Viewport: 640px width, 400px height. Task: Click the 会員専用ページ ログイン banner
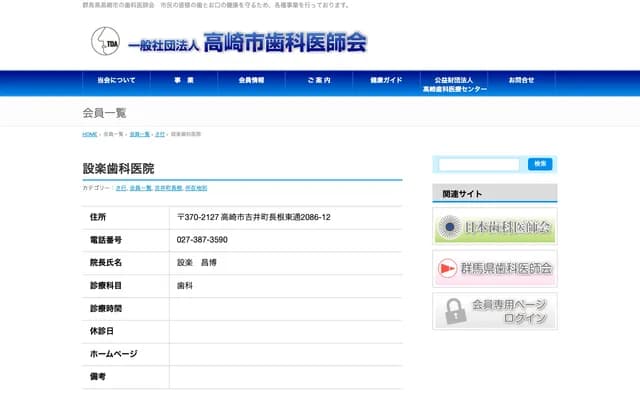pos(495,310)
